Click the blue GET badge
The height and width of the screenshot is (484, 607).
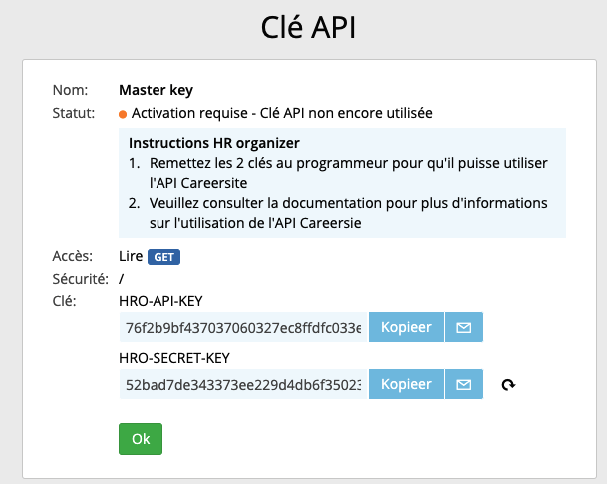tap(163, 257)
